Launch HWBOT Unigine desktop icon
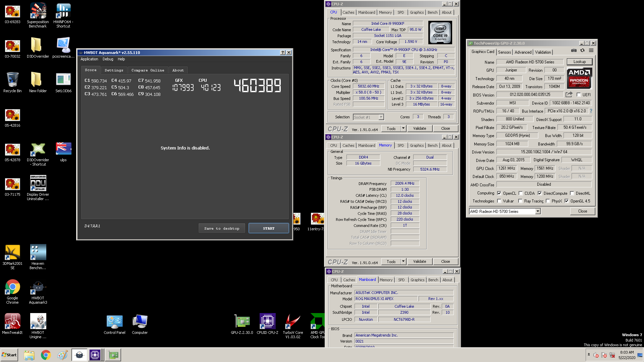The image size is (644, 362). [x=38, y=326]
